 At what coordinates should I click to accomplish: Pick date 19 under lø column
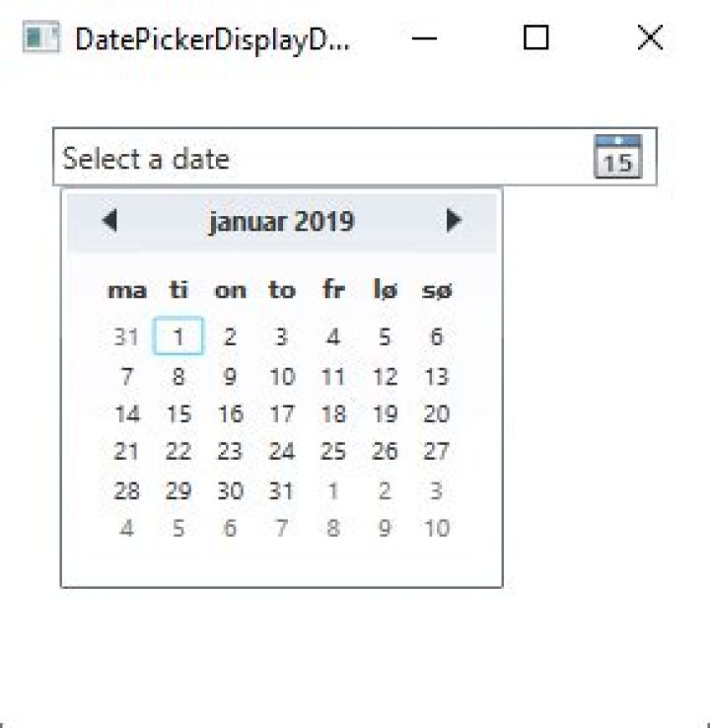point(385,414)
